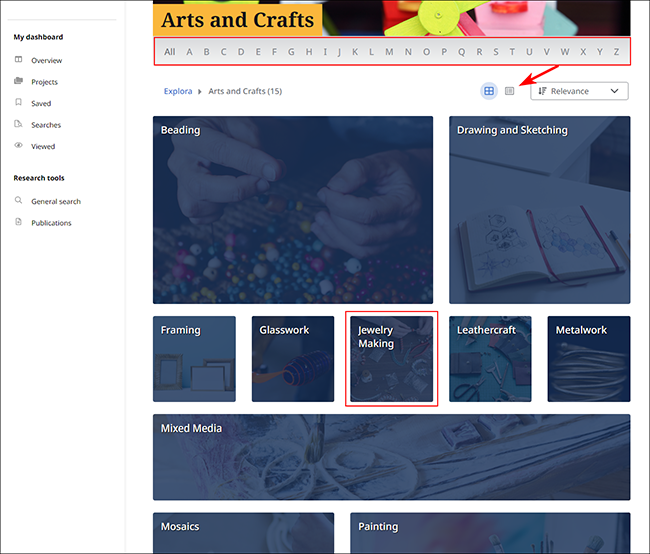Filter topics by letter D

point(241,52)
